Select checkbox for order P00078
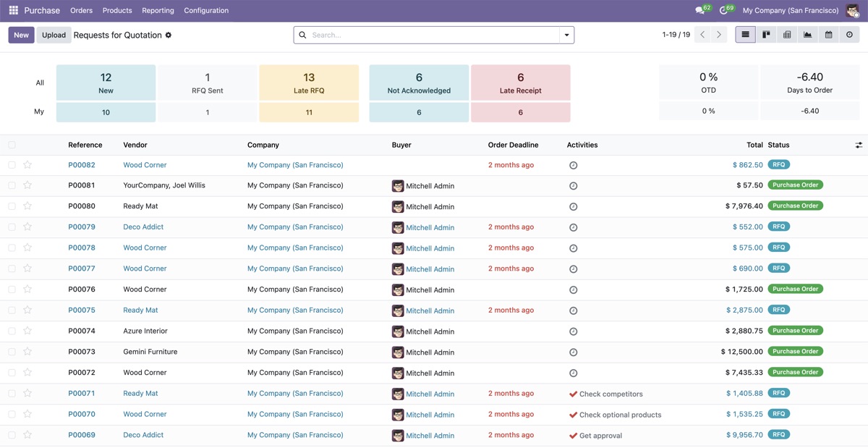Image resolution: width=868 pixels, height=448 pixels. pos(12,248)
